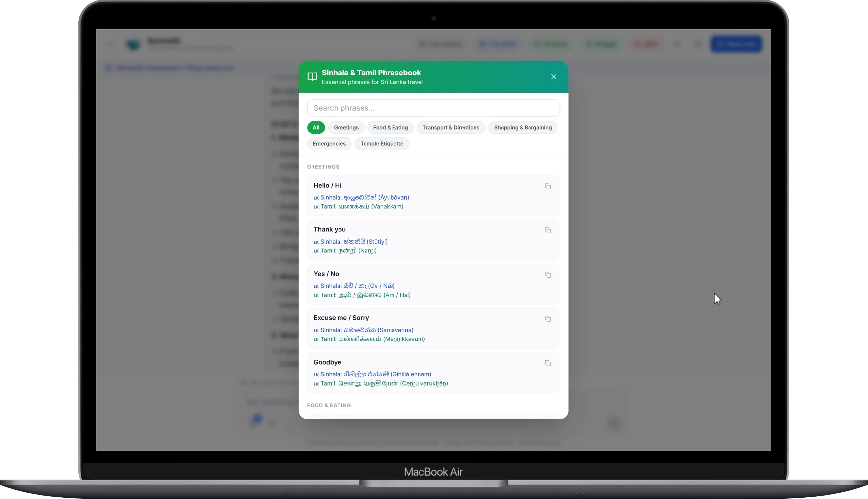Click the Excuse me / Sorry title

click(x=341, y=318)
